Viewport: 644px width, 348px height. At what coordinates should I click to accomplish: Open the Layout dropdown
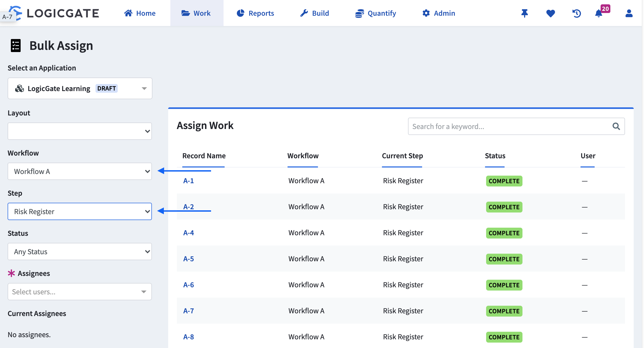click(x=80, y=131)
